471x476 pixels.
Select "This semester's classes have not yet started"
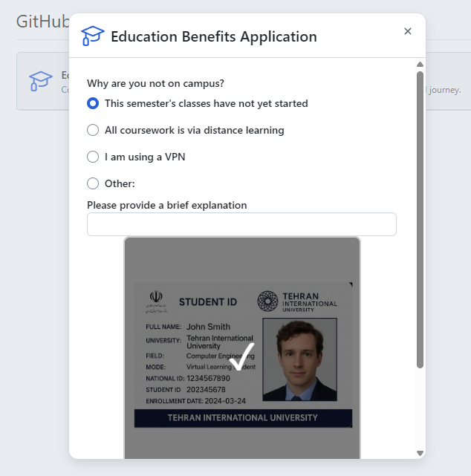click(93, 103)
